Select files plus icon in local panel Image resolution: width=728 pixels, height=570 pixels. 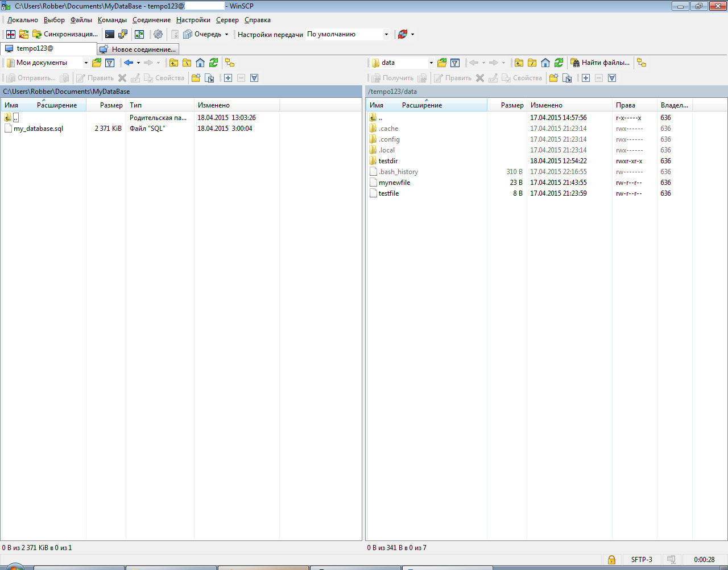[228, 78]
